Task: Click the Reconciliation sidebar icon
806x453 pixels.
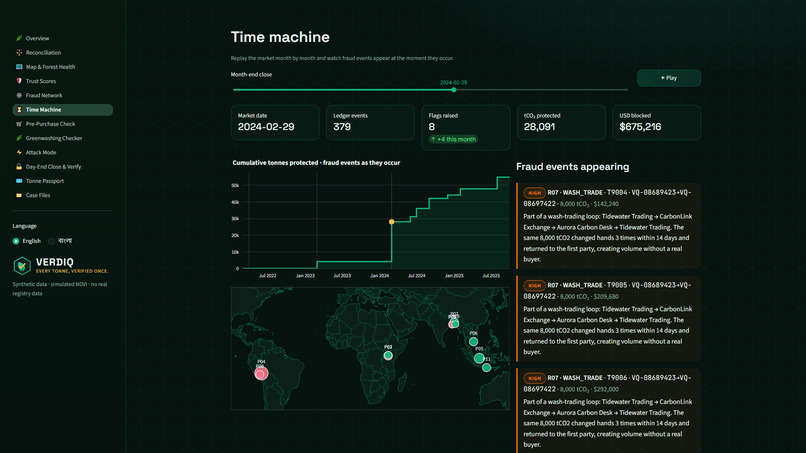Action: pos(19,52)
